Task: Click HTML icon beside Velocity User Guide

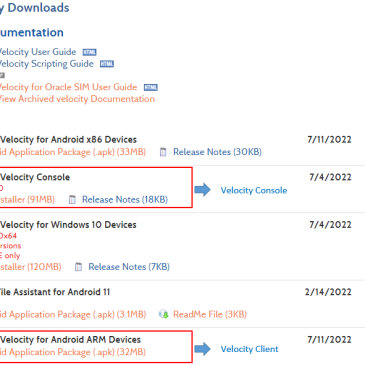Action: [89, 52]
